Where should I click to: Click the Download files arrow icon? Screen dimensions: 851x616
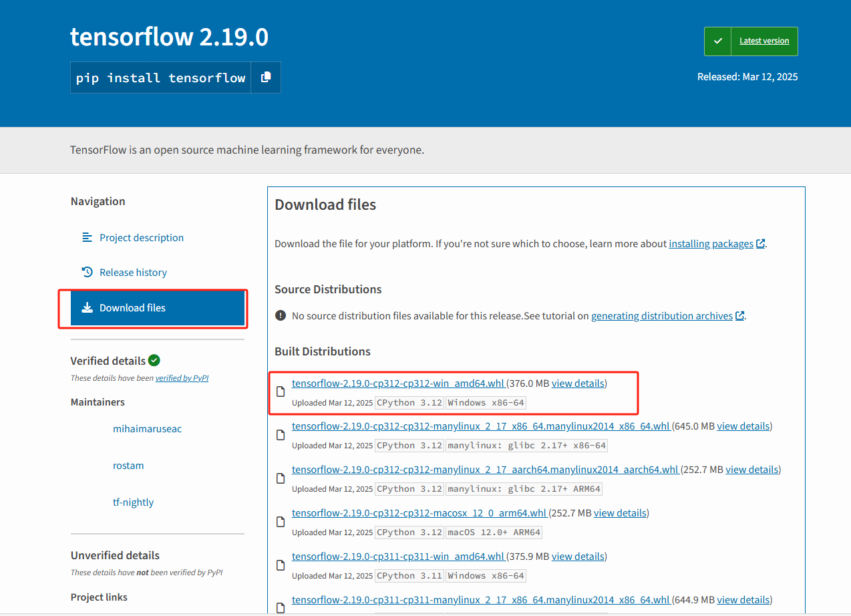(87, 307)
